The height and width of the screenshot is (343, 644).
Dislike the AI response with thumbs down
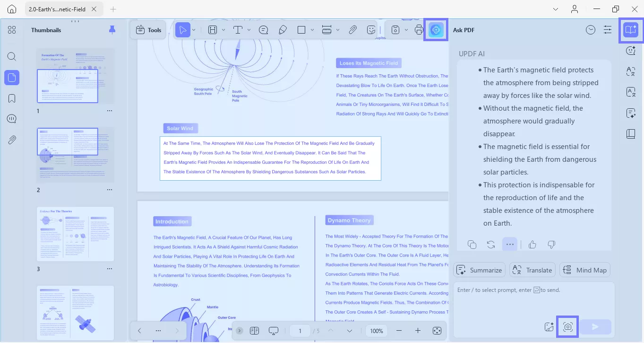point(551,245)
